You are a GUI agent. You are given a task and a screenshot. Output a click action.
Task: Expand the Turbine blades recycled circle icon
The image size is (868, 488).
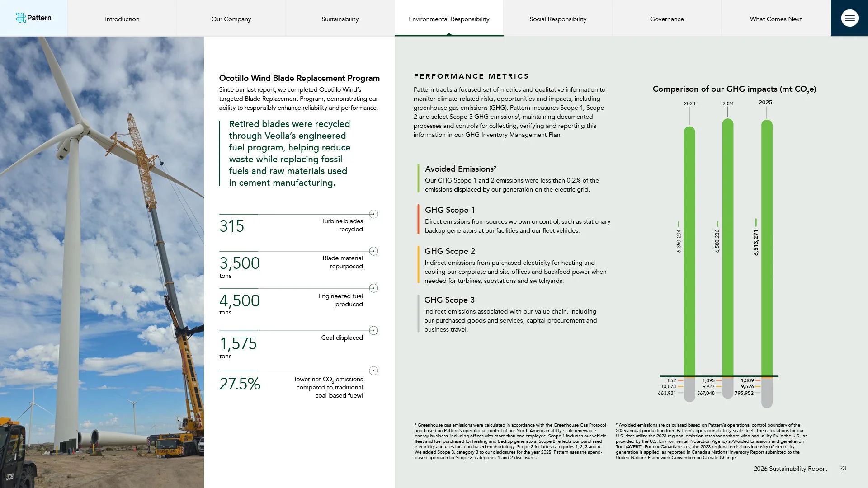coord(373,214)
